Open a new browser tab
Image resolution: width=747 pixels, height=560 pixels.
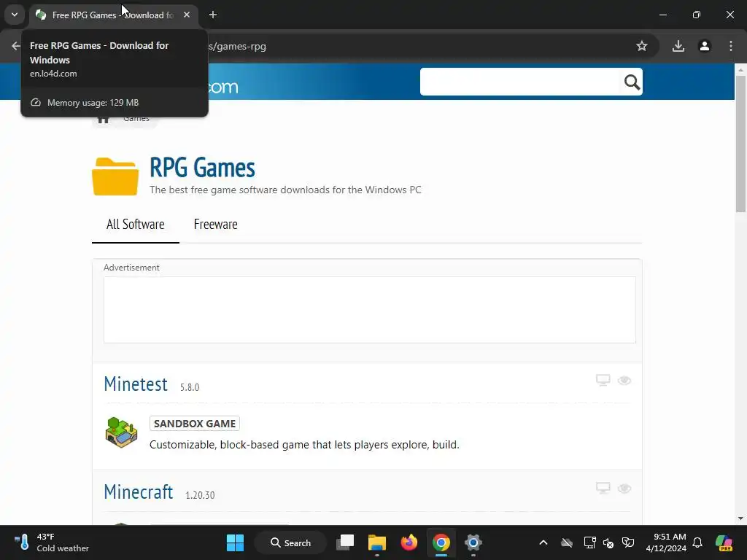pos(213,15)
